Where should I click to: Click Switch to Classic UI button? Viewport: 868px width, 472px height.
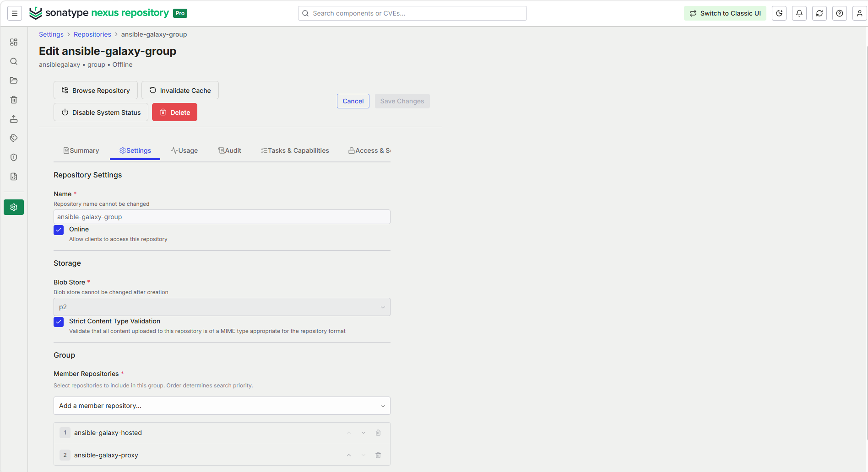click(x=725, y=13)
